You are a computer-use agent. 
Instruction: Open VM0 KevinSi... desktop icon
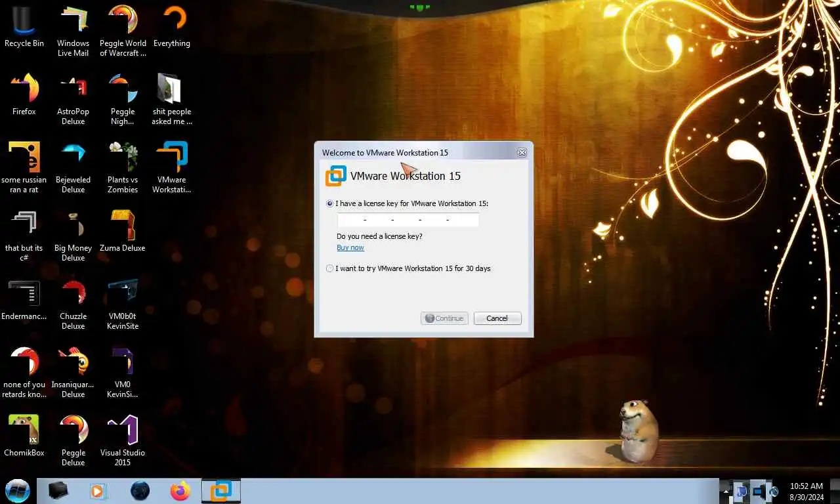pyautogui.click(x=123, y=373)
